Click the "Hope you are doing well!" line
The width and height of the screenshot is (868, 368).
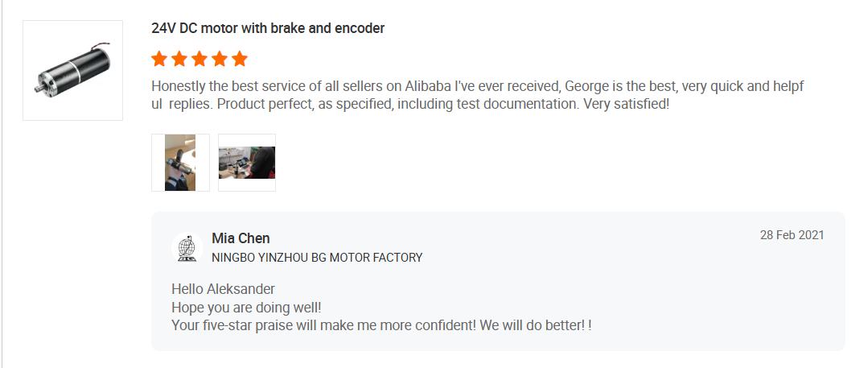tap(246, 307)
